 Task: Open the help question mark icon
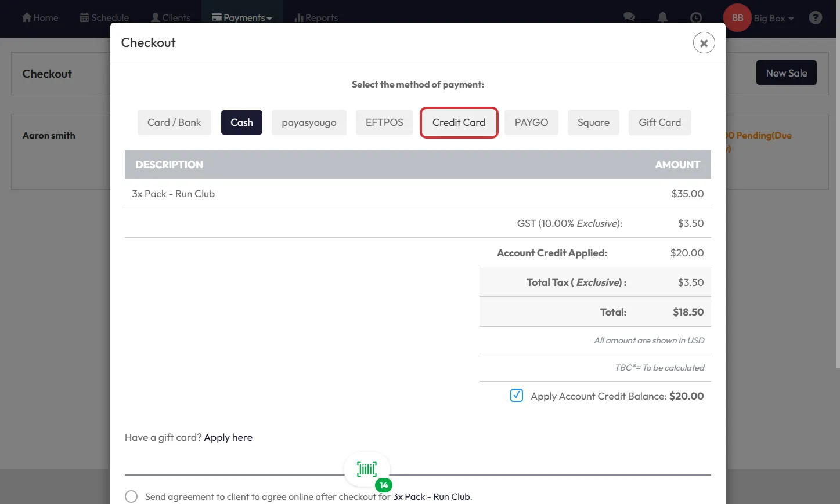point(815,17)
